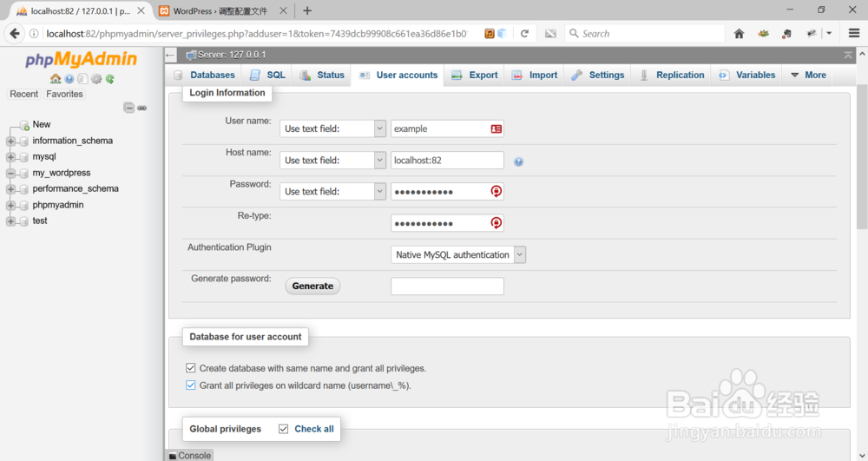Open the browser home icon

pyautogui.click(x=739, y=34)
